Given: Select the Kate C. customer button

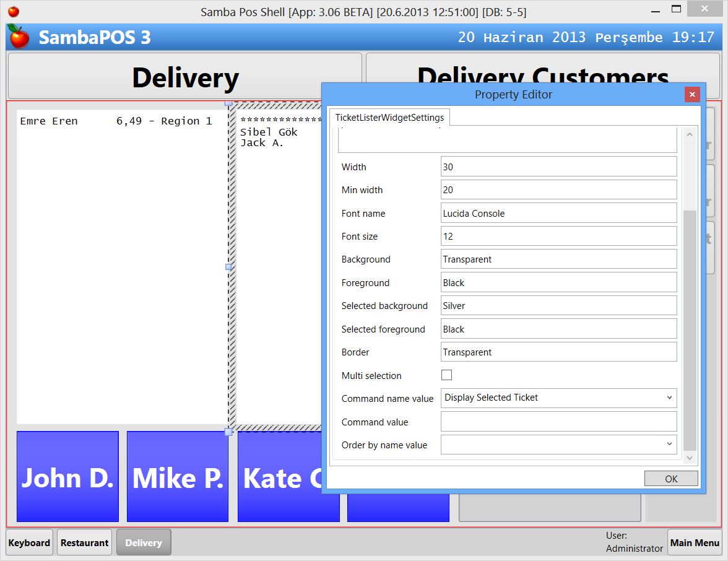Looking at the screenshot, I should [x=288, y=477].
